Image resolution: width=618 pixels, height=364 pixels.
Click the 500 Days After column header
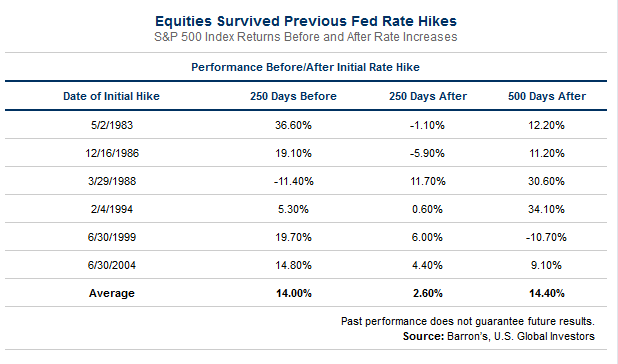(x=547, y=97)
